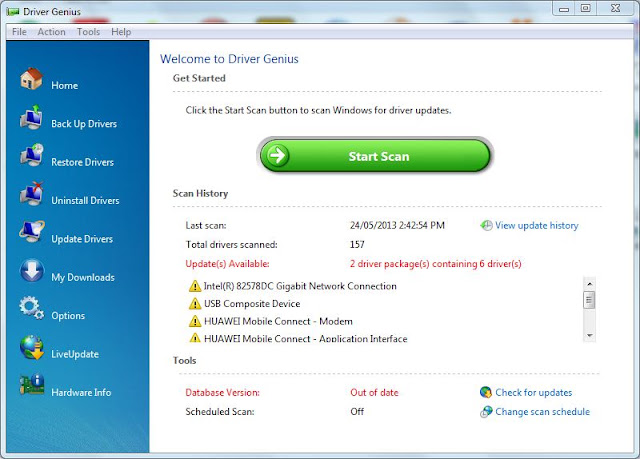640x459 pixels.
Task: Select HUAWEI Mobile Connect - Modem entry
Action: (278, 321)
